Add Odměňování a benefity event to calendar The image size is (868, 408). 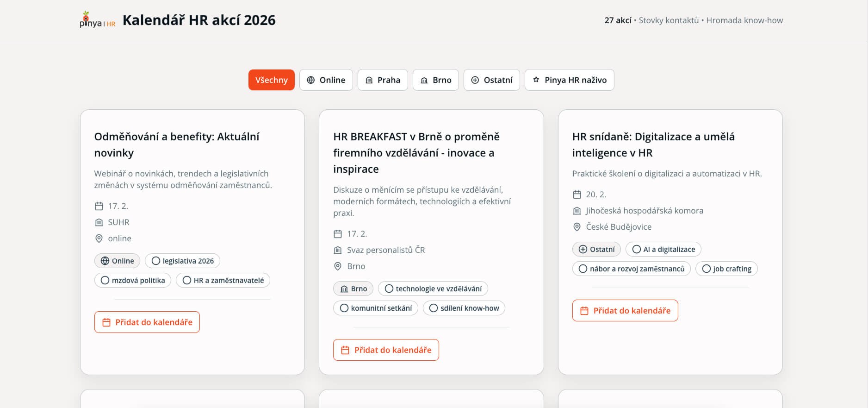point(147,322)
